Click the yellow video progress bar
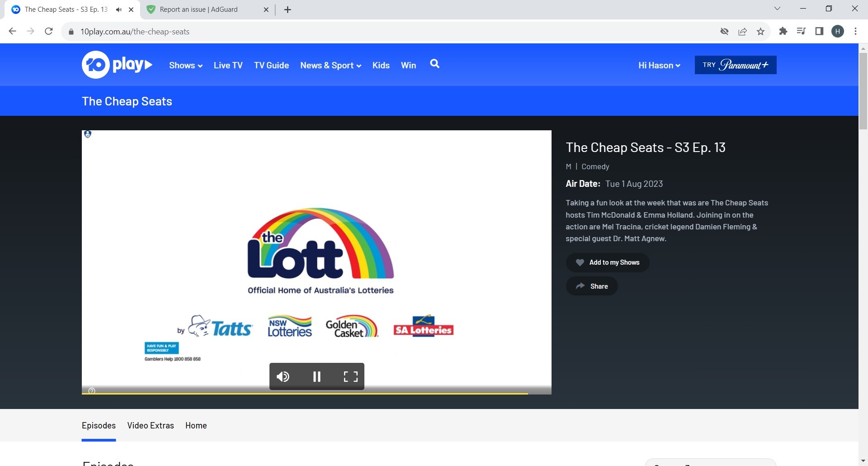868x466 pixels. click(305, 393)
